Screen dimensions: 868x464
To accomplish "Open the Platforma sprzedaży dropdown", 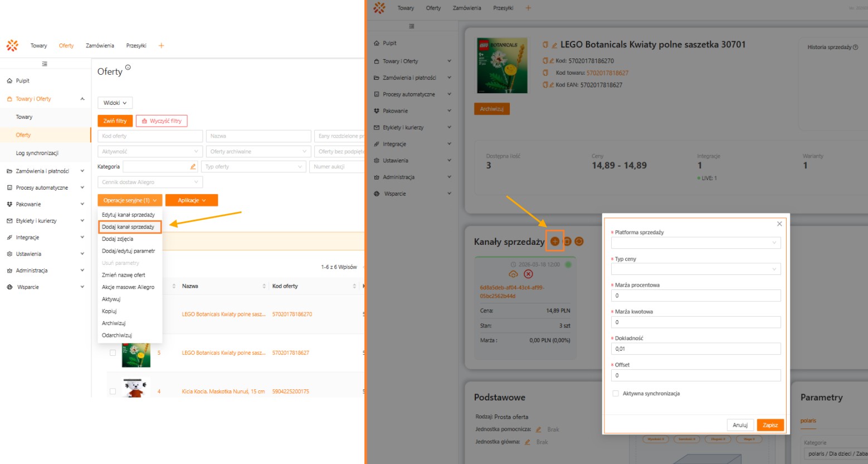I will point(695,243).
